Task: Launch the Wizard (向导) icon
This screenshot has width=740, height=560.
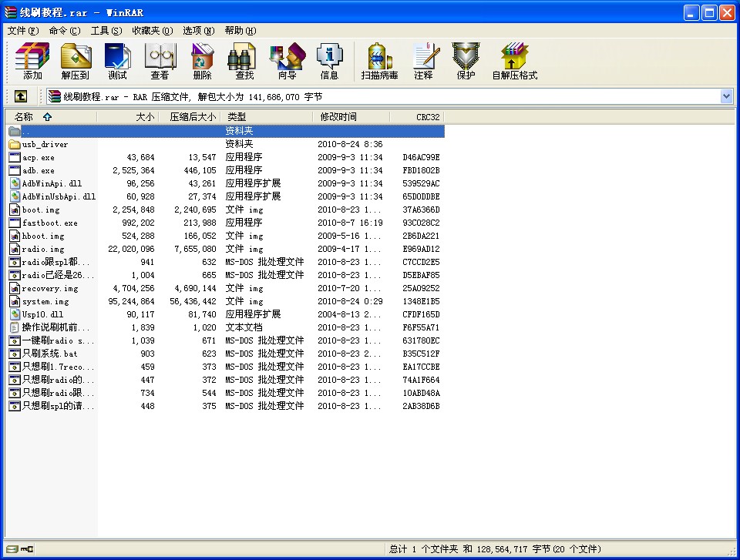Action: pos(287,62)
